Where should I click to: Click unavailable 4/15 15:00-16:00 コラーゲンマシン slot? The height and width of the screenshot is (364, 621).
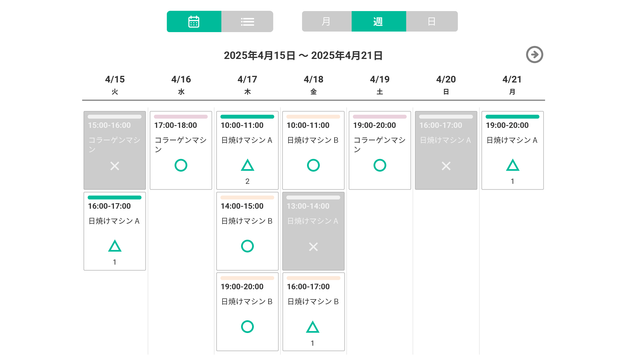115,150
